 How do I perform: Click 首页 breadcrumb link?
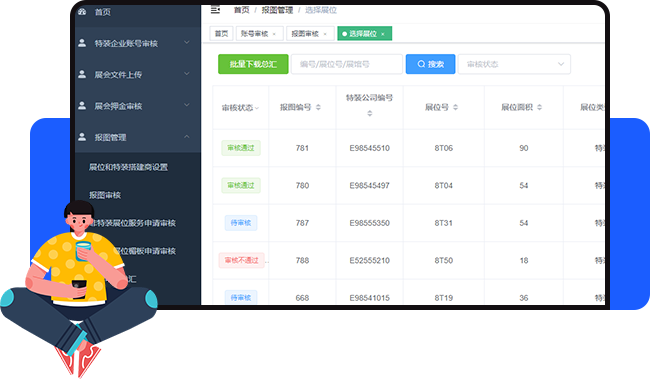click(242, 10)
